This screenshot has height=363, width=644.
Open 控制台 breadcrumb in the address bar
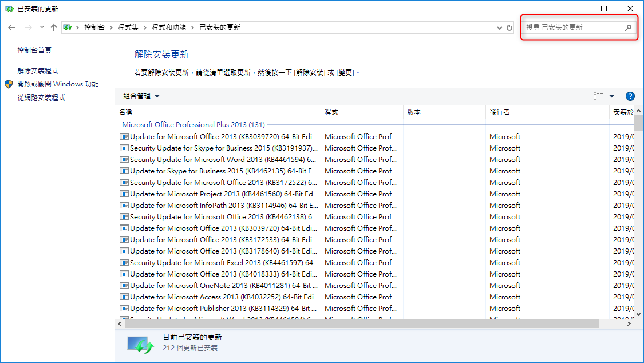(94, 27)
